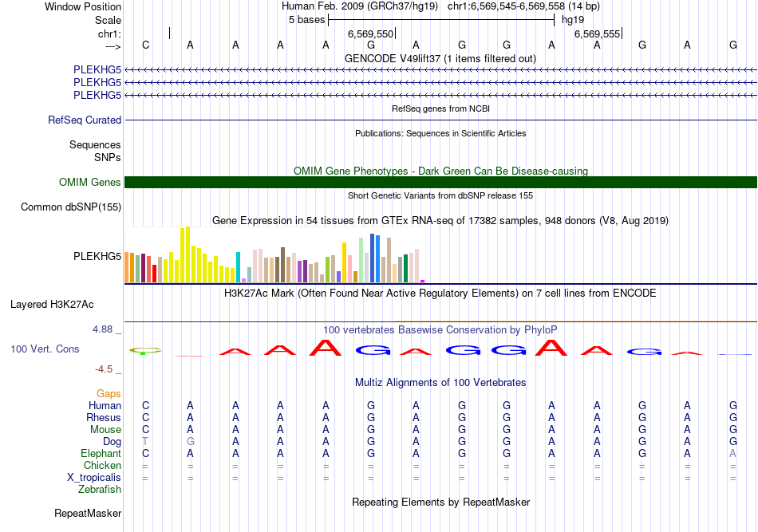758x532 pixels.
Task: Open Repeating Elements by RepeatMasker title
Action: (x=440, y=502)
